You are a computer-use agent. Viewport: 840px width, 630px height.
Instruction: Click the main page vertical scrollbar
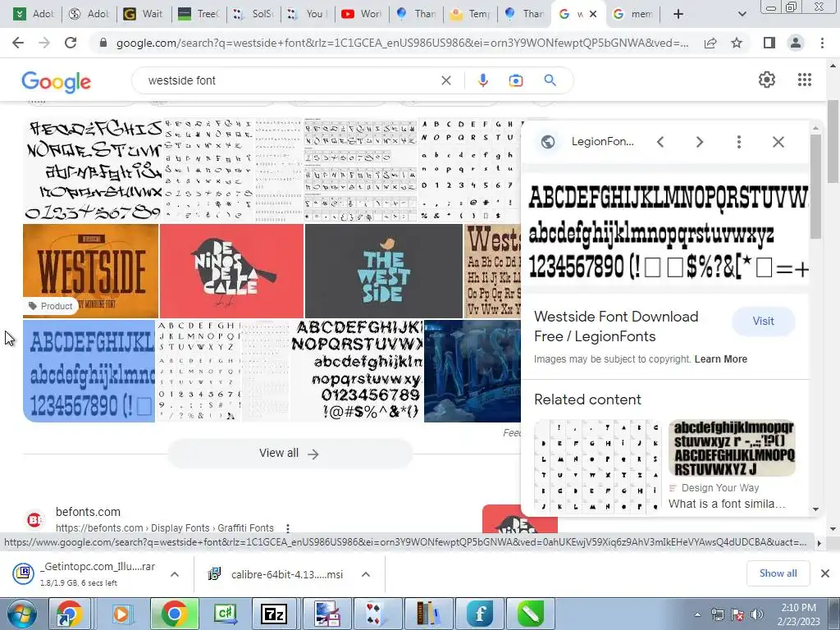tap(833, 142)
